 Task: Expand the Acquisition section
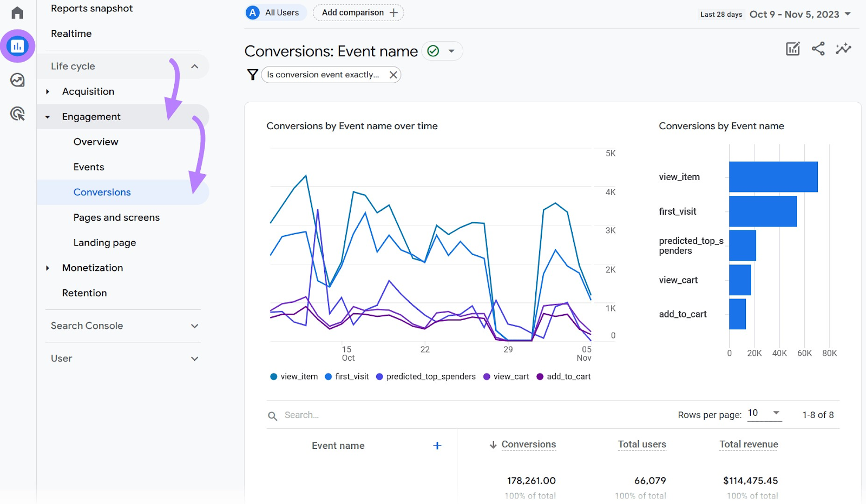click(88, 91)
